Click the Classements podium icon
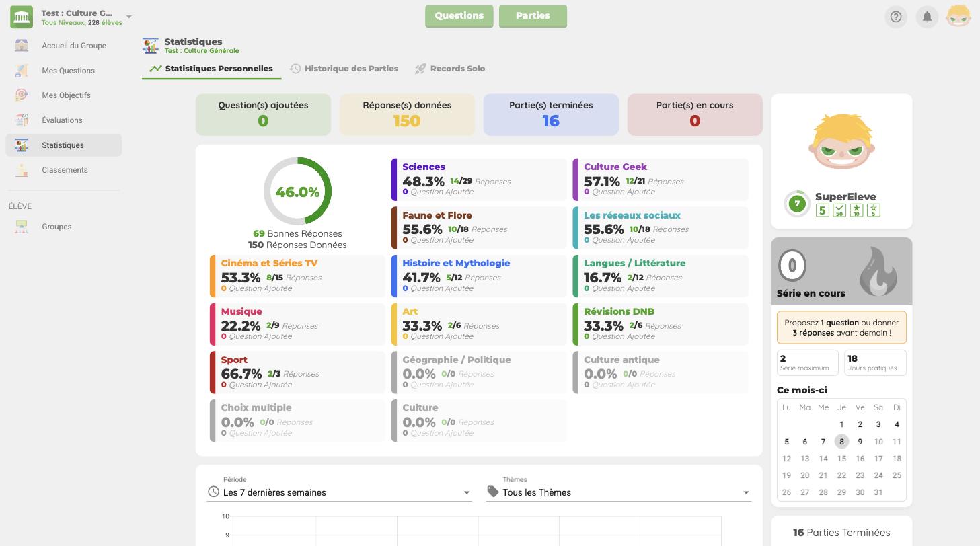The height and width of the screenshot is (546, 980). point(22,170)
